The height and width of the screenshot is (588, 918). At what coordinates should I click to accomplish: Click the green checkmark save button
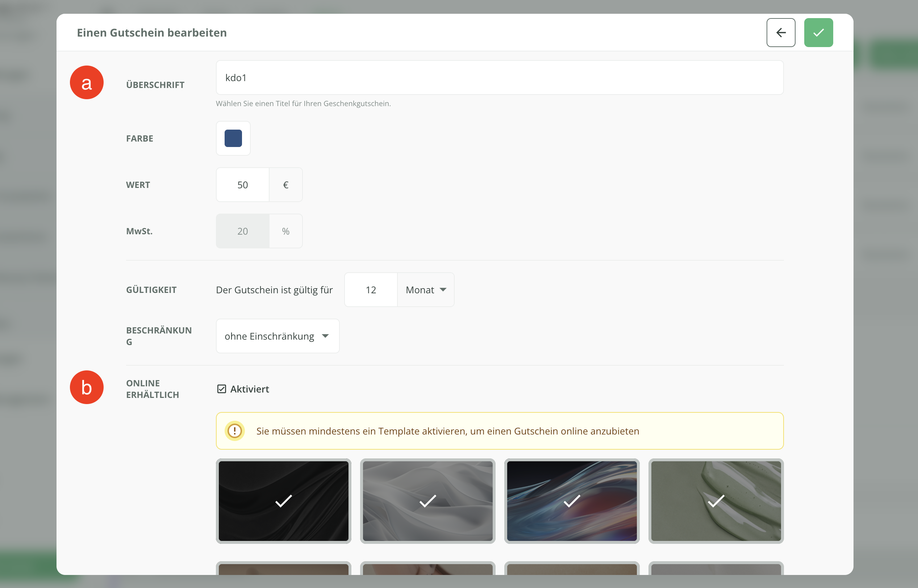[818, 33]
